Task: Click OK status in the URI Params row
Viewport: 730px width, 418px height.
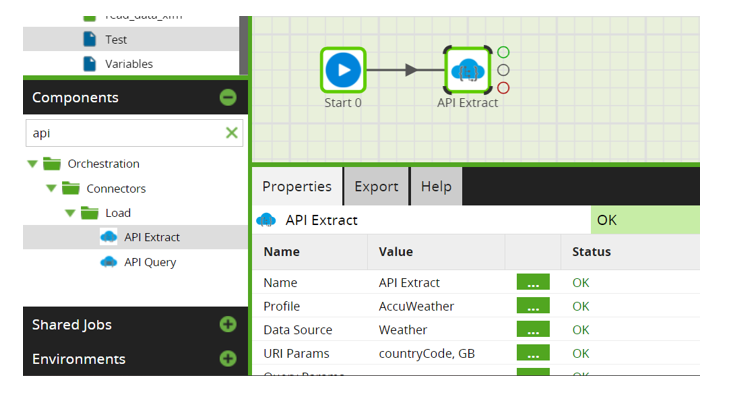Action: (x=581, y=353)
